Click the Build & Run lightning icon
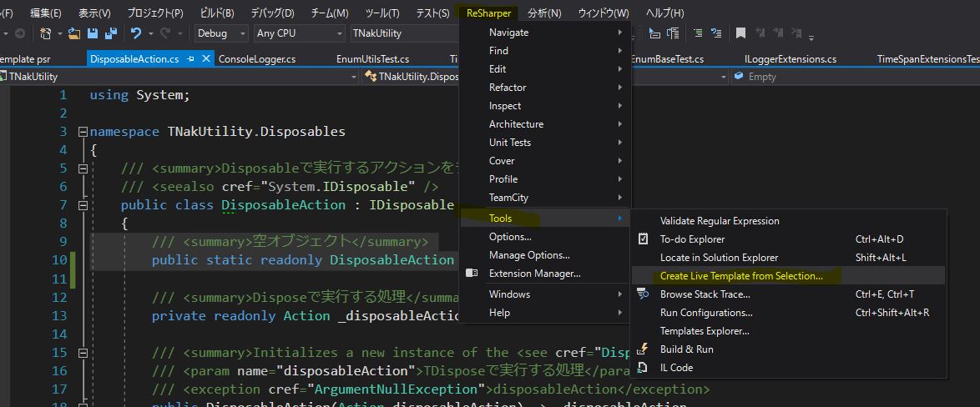This screenshot has width=980, height=407. (643, 349)
